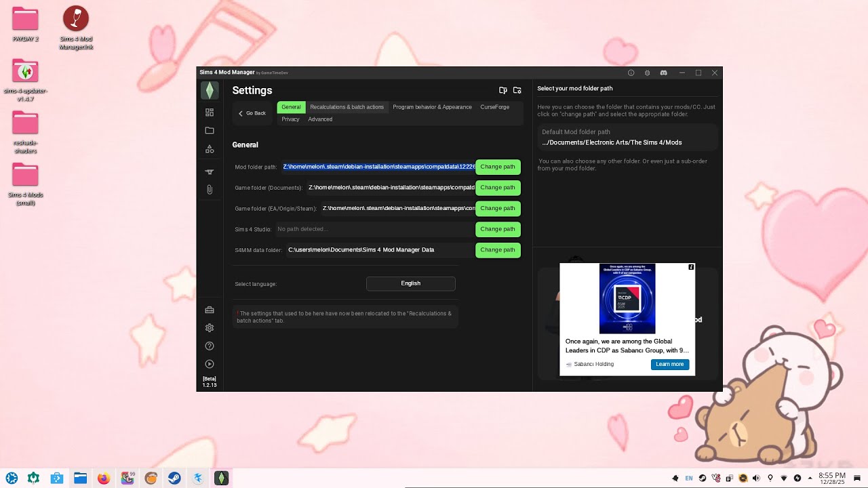The image size is (868, 488).
Task: Open the help question mark icon in sidebar
Action: coord(210,346)
